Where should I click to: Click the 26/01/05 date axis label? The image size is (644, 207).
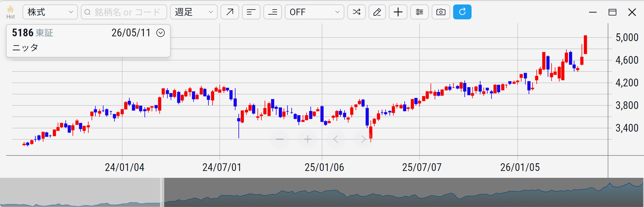click(520, 167)
